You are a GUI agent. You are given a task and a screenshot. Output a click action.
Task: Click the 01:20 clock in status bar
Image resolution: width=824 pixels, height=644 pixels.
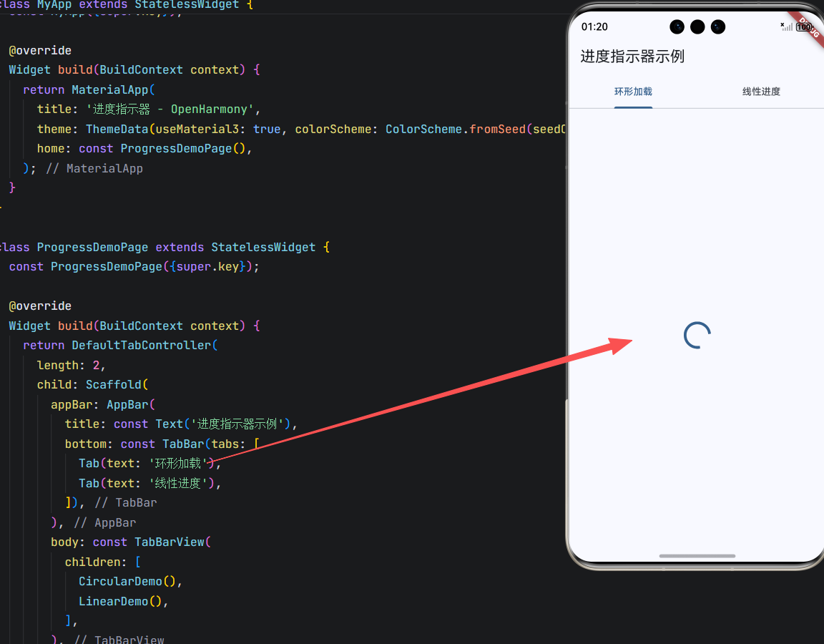point(594,26)
